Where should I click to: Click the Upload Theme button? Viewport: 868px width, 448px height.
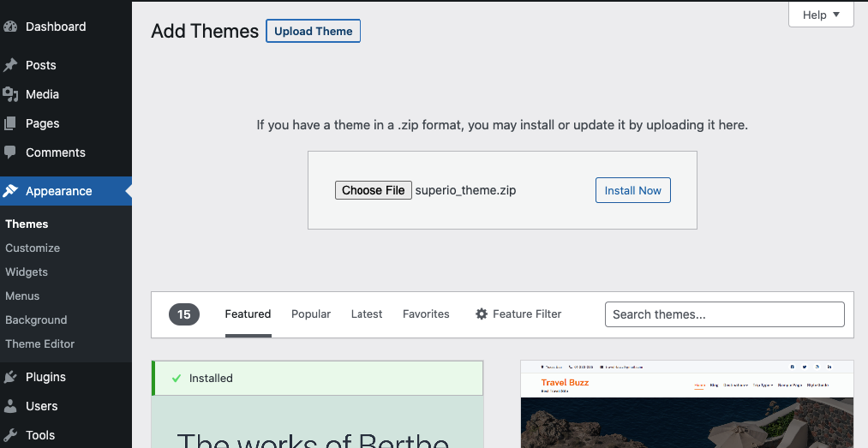tap(313, 31)
